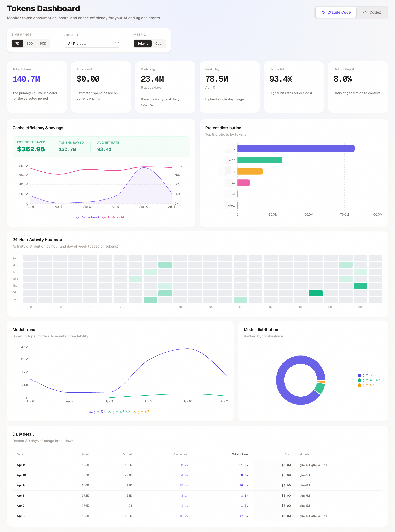Open the All Projects dropdown
The image size is (395, 532).
pyautogui.click(x=92, y=44)
